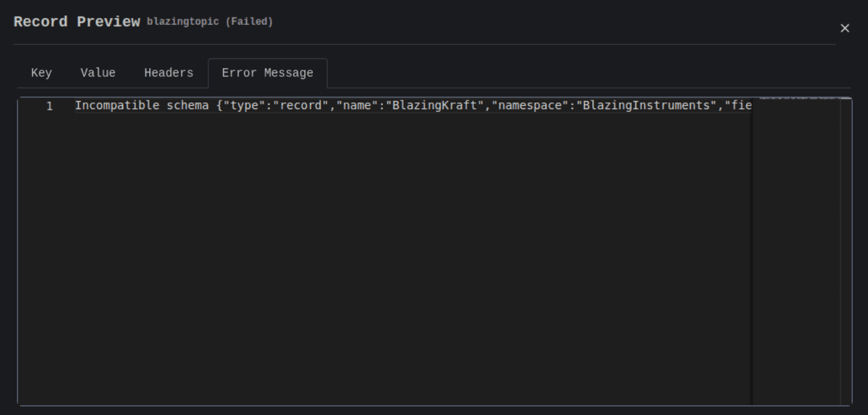Screen dimensions: 868x415
Task: Open the Value tab
Action: click(x=98, y=73)
